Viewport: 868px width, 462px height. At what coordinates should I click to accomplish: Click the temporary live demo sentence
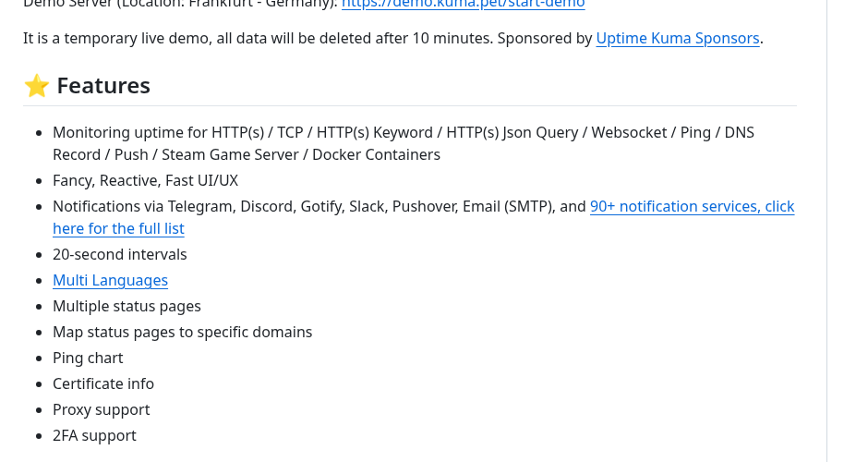258,38
